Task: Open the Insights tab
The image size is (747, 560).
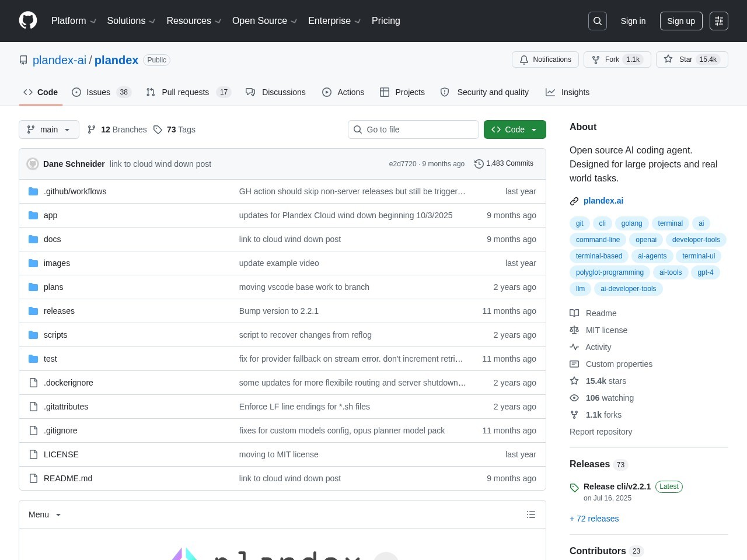Action: click(x=567, y=92)
